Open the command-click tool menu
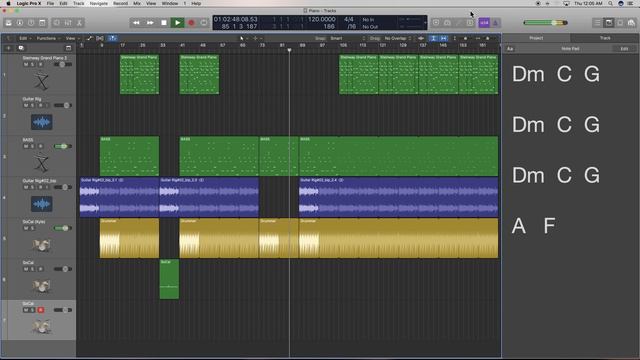 257,38
